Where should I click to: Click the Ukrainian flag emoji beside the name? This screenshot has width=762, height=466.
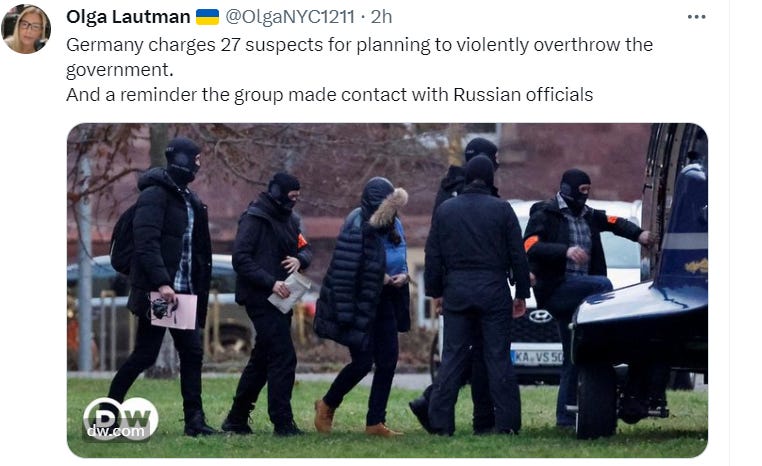(x=208, y=17)
